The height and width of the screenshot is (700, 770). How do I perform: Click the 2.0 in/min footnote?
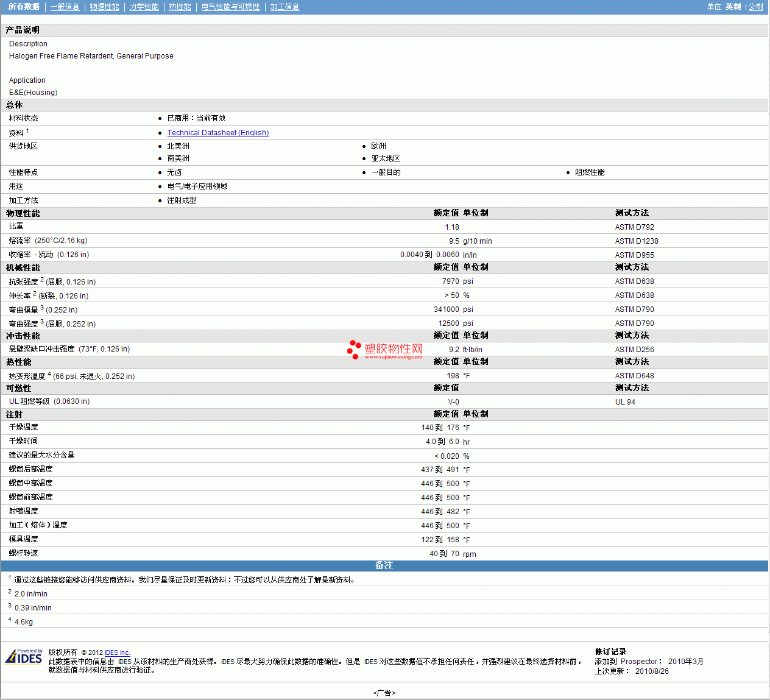pos(31,594)
